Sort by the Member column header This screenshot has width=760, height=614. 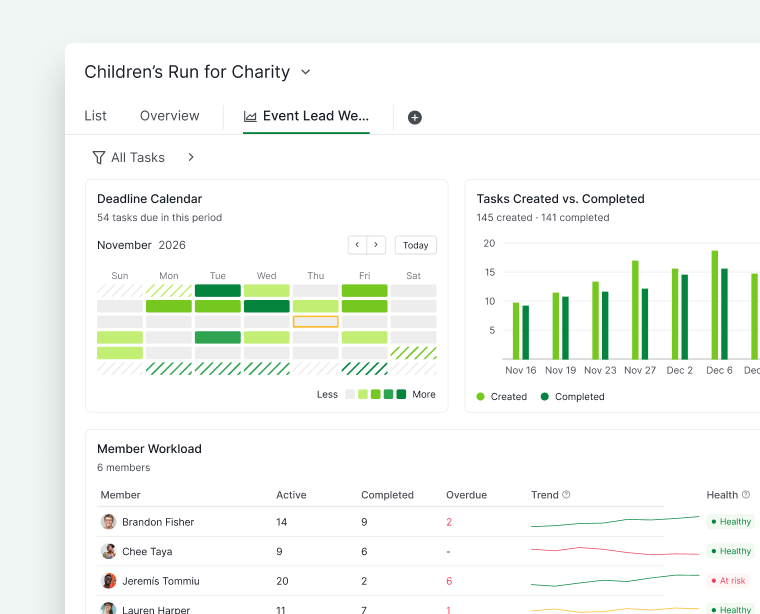(120, 495)
